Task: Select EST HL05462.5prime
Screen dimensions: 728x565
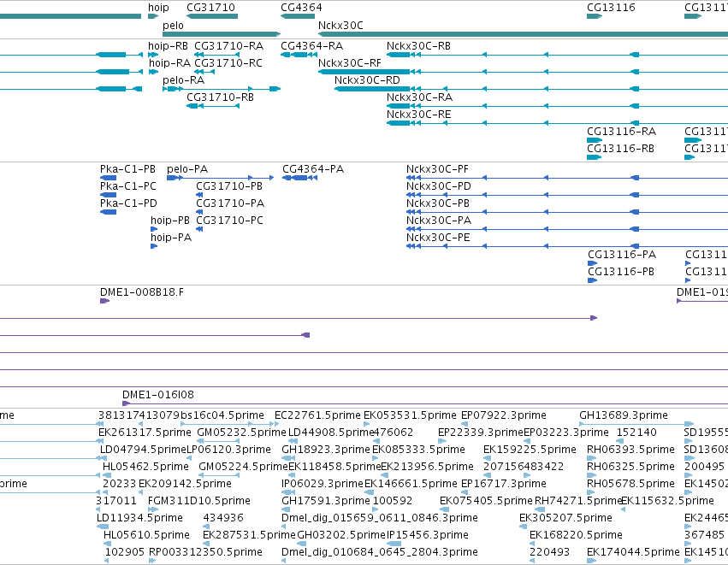Action: tap(145, 467)
